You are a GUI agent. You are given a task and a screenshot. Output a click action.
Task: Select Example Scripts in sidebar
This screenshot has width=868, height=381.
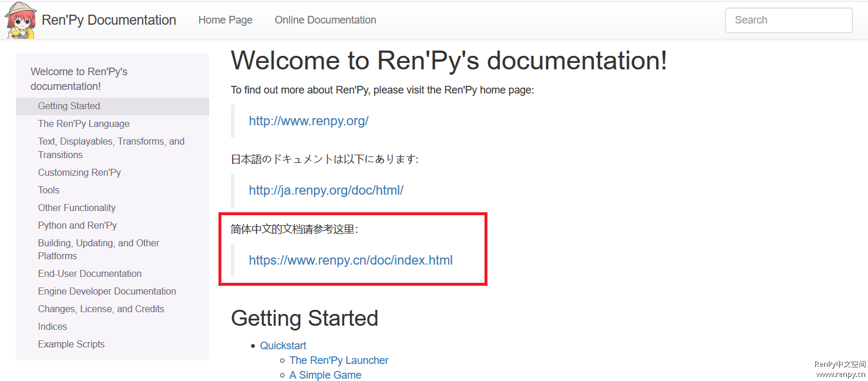click(71, 345)
